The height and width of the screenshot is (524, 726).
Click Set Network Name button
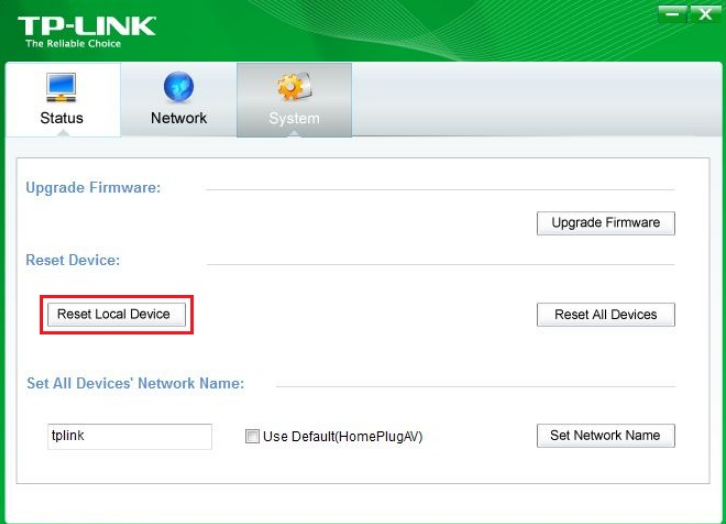[606, 436]
